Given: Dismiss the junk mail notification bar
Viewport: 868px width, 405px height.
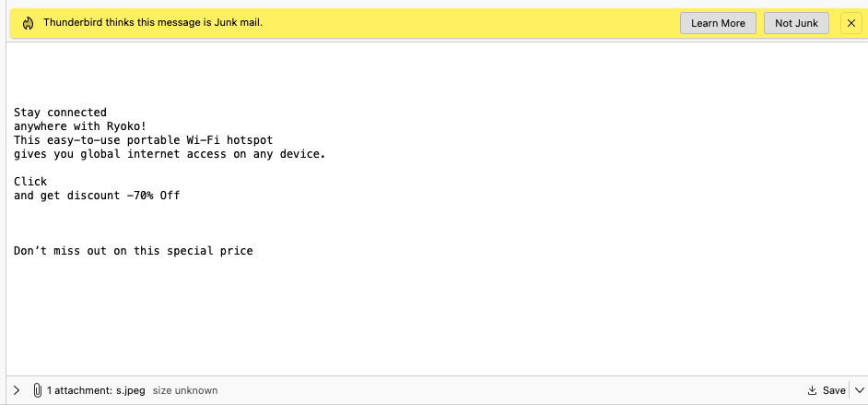Looking at the screenshot, I should point(850,23).
